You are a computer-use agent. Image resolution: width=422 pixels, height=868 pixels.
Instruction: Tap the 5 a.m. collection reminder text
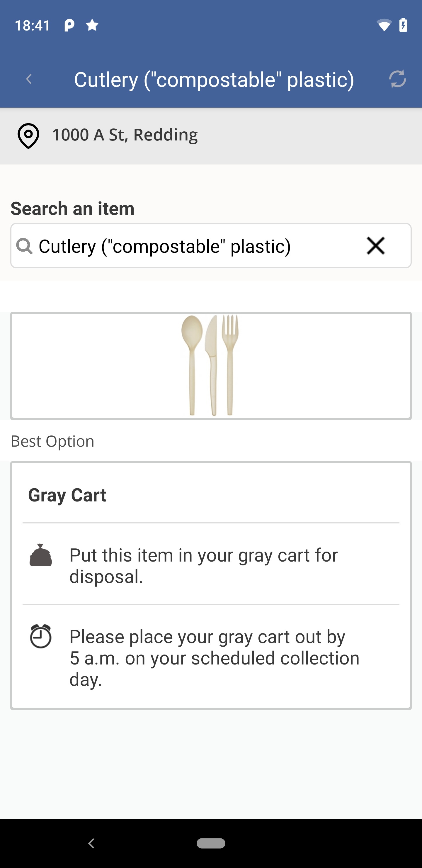point(214,658)
